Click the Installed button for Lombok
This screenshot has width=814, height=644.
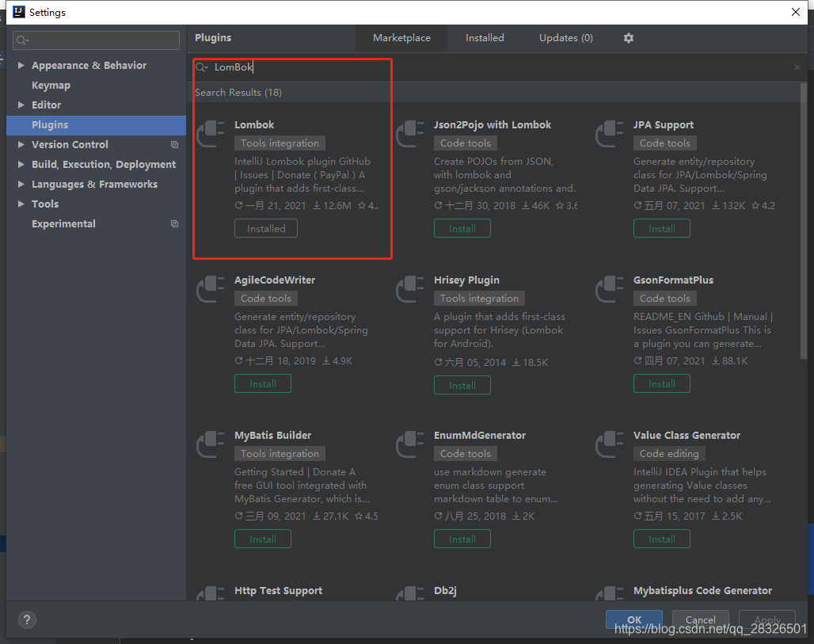click(x=266, y=228)
